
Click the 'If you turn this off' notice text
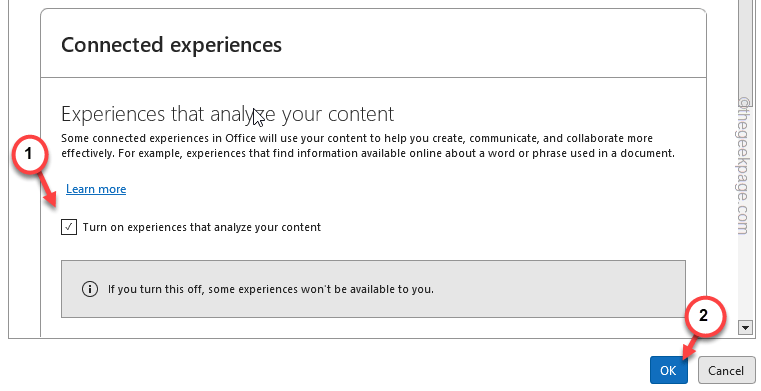pyautogui.click(x=271, y=289)
